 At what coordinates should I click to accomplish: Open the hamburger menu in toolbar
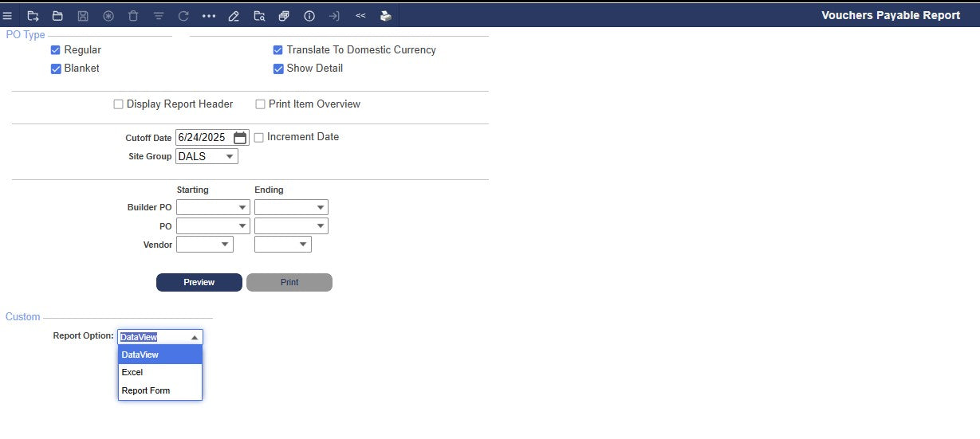pyautogui.click(x=7, y=15)
